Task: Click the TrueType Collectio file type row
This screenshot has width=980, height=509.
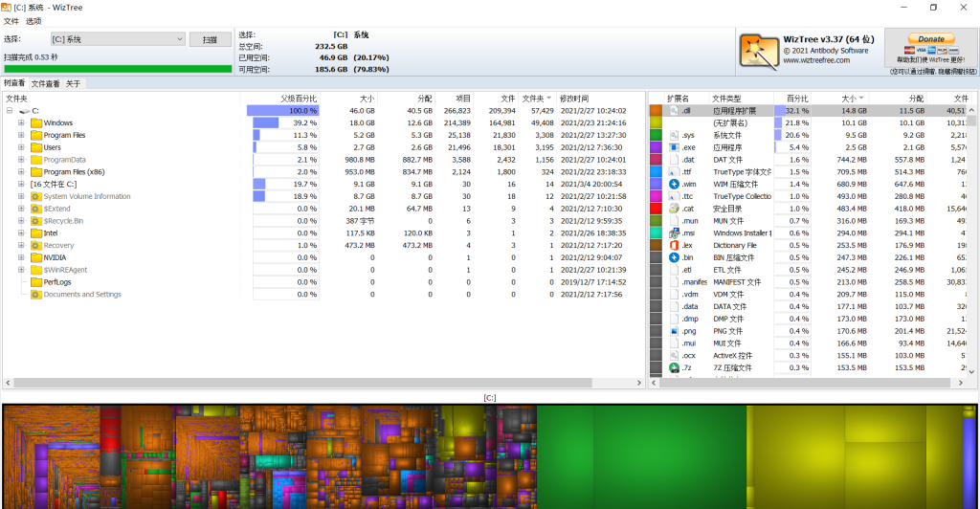Action: [x=808, y=196]
